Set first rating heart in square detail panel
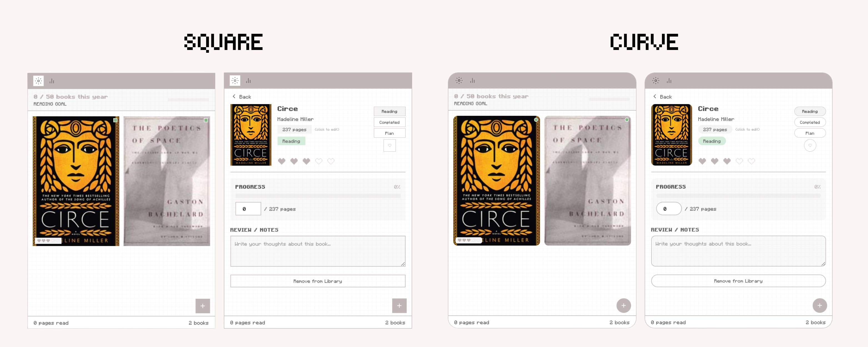 point(282,161)
